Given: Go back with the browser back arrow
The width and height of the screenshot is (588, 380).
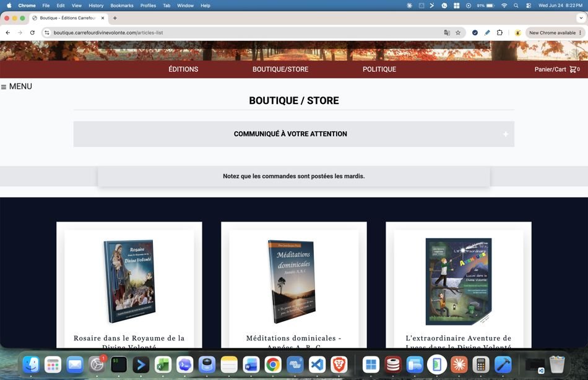Looking at the screenshot, I should [8, 33].
